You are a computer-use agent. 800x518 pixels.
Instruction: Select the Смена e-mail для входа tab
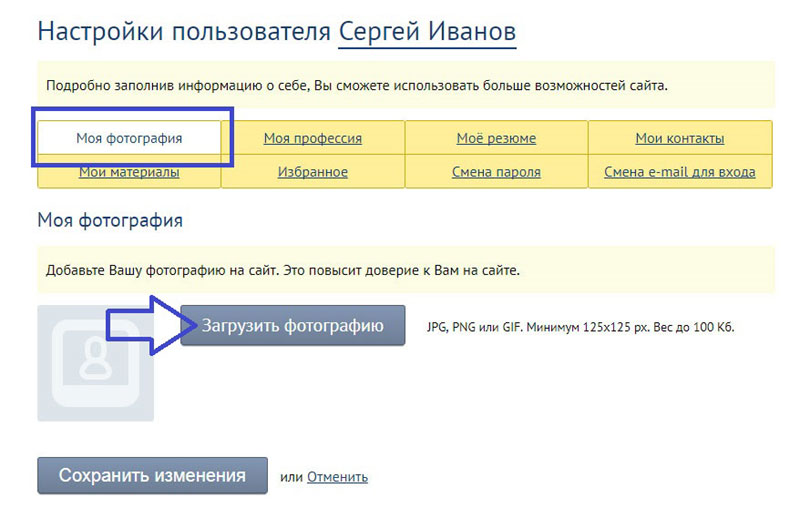point(679,172)
